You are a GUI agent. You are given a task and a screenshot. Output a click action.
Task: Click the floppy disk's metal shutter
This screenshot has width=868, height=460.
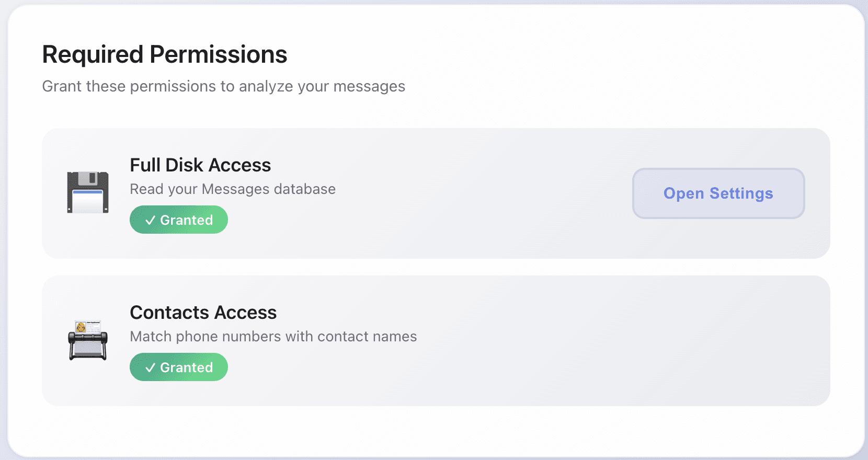[x=90, y=179]
